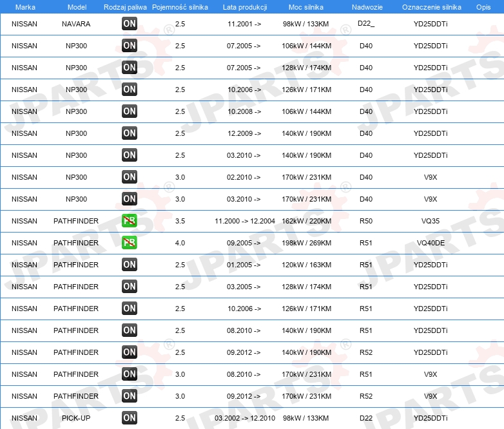504x429 pixels.
Task: Click the ON icon for NP300 07.2005 106kW
Action: 130,45
